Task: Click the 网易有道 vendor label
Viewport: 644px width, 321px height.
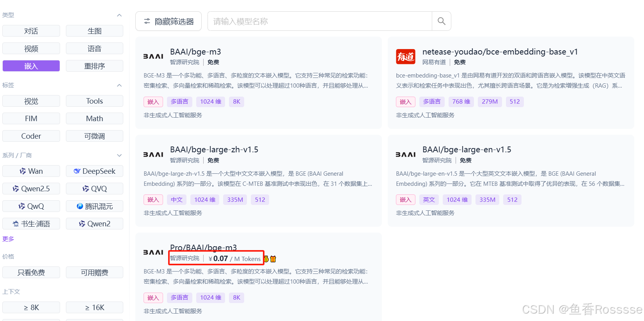Action: (x=434, y=62)
